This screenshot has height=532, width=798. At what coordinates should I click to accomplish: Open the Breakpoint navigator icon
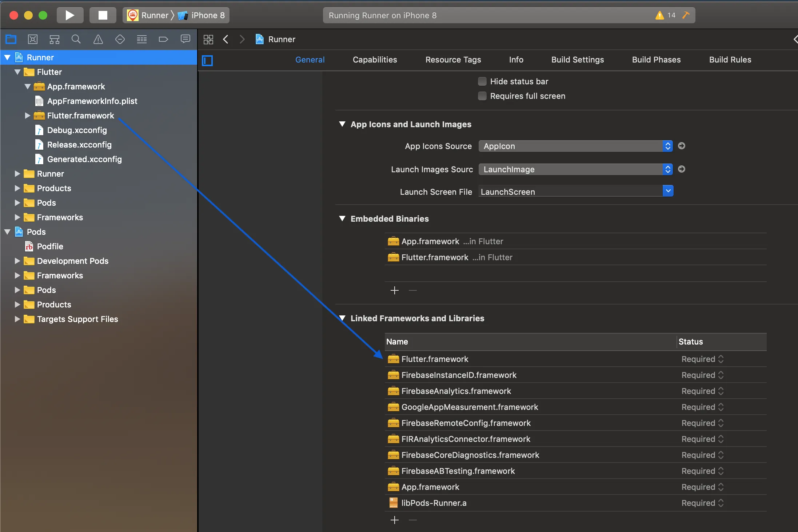coord(163,39)
